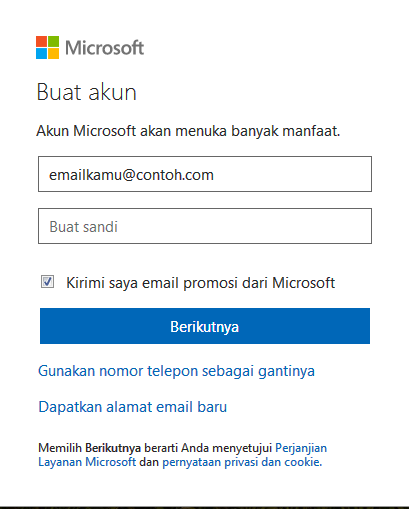Click the green square in Microsoft logo
This screenshot has width=409, height=509.
[x=54, y=41]
